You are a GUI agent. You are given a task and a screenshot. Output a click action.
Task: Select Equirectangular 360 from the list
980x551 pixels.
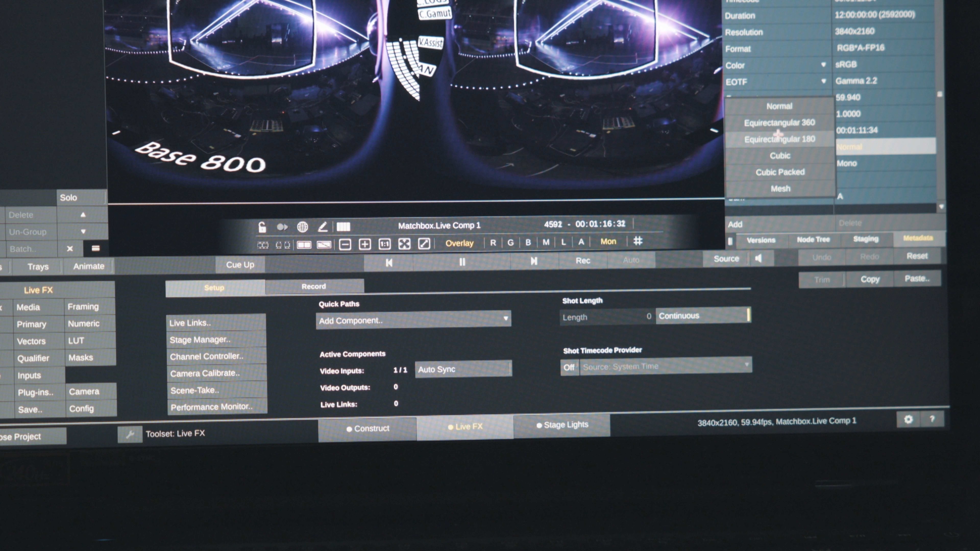[779, 123]
